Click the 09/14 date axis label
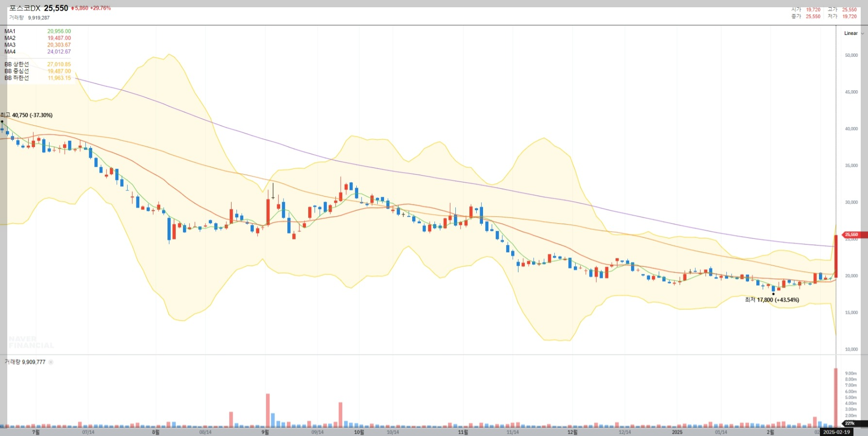 coord(317,432)
